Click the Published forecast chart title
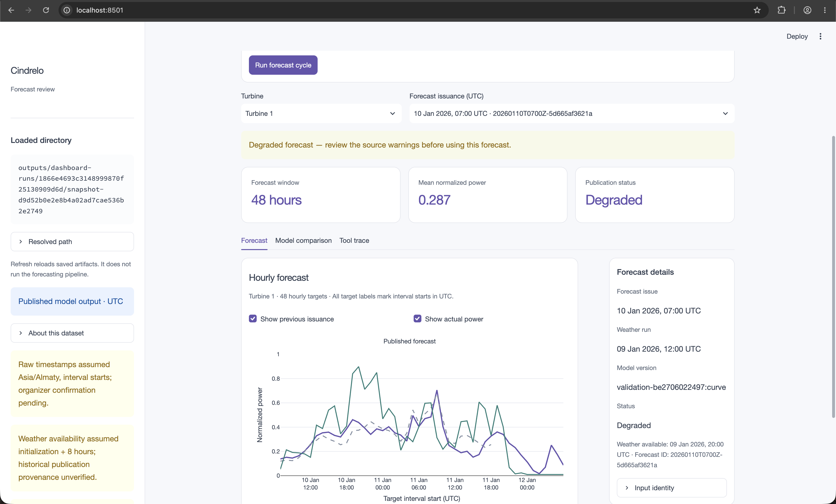This screenshot has height=504, width=836. [410, 341]
